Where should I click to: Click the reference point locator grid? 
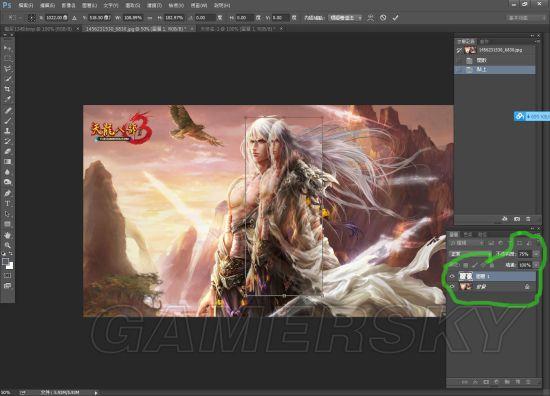tap(32, 18)
